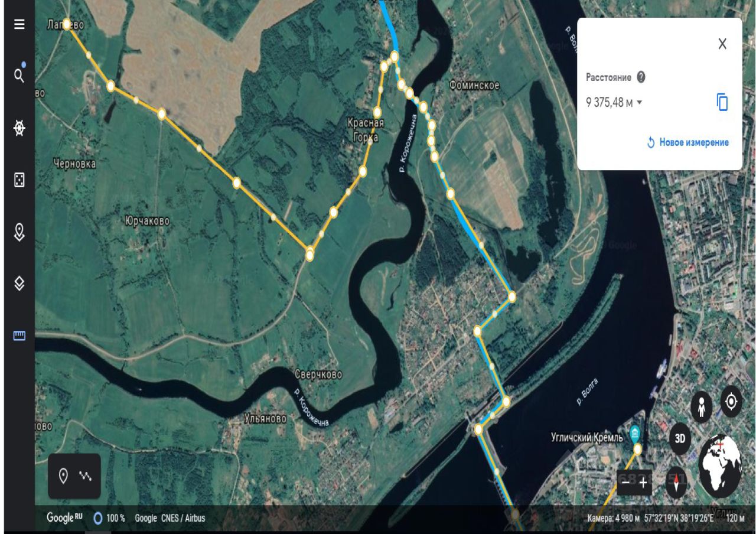Viewport: 756px width, 534px height.
Task: Select the ruler Measure tool
Action: coord(19,336)
